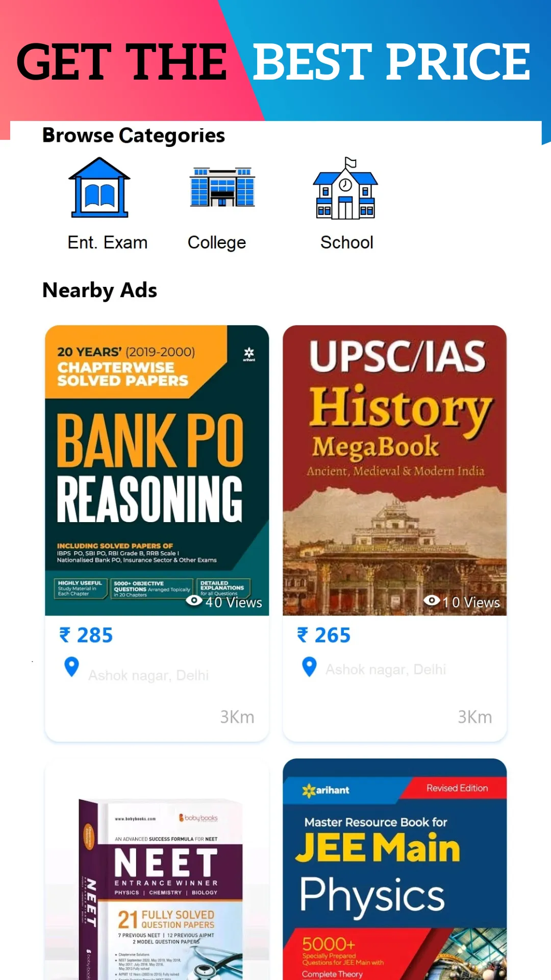Tap the Ent. Exam text label
Viewport: 551px width, 980px height.
[x=108, y=242]
